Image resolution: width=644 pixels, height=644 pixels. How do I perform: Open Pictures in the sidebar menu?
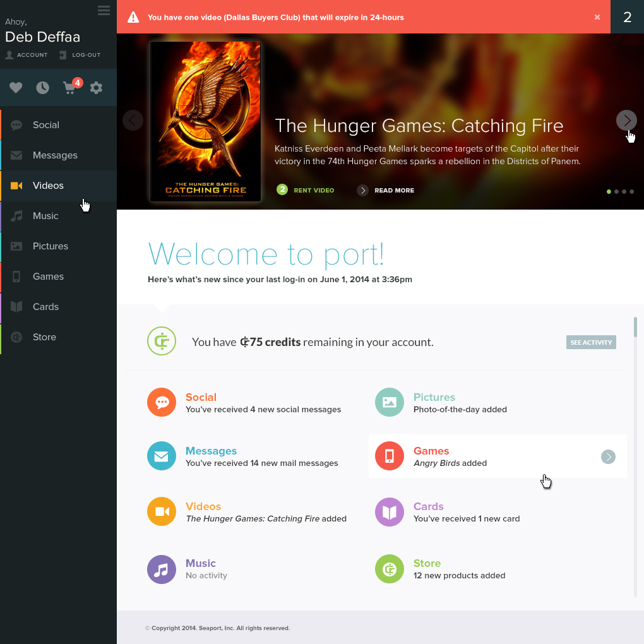(x=50, y=246)
